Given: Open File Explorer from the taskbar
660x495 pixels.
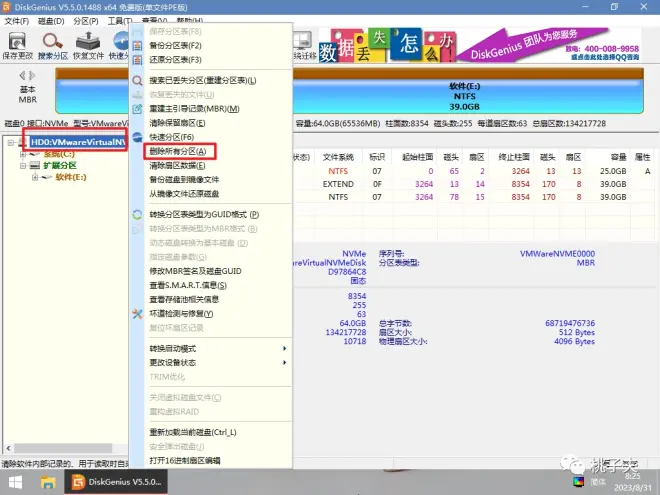Looking at the screenshot, I should 48,482.
